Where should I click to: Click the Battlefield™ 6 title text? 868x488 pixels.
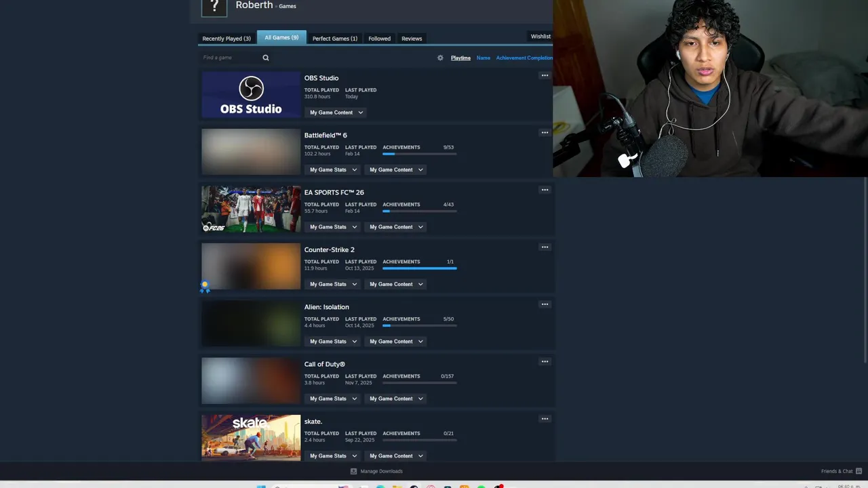[x=325, y=136]
